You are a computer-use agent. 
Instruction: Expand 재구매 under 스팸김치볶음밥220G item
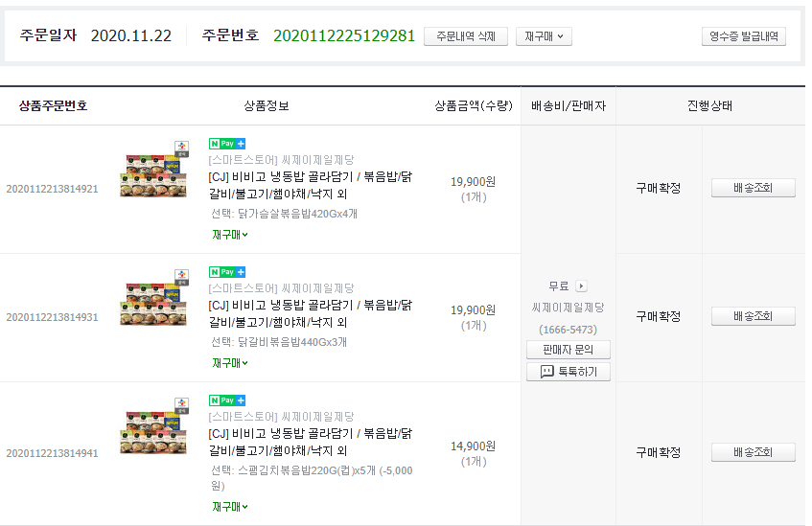(x=230, y=506)
